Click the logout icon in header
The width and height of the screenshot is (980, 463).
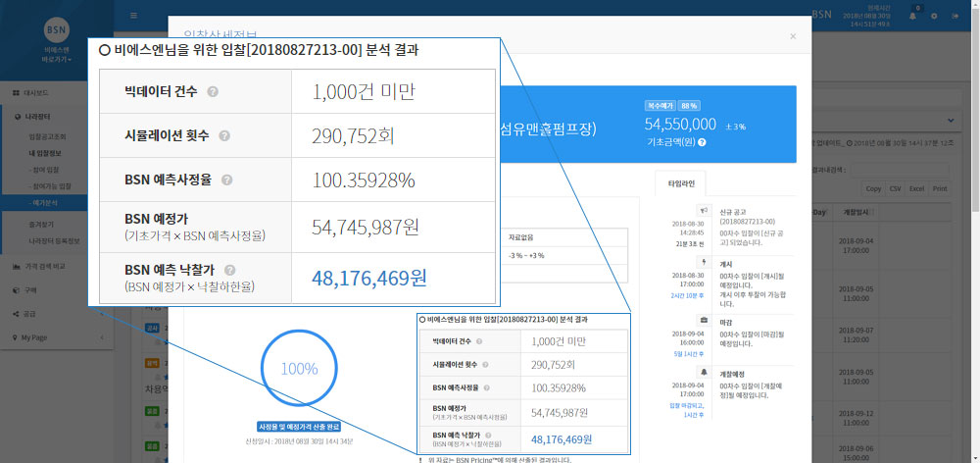(x=955, y=16)
